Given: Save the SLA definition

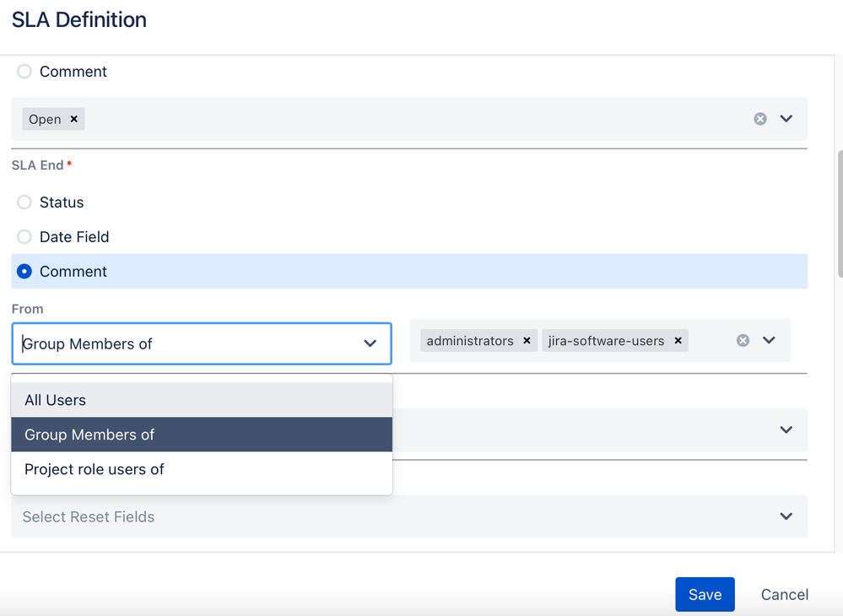Looking at the screenshot, I should [705, 594].
